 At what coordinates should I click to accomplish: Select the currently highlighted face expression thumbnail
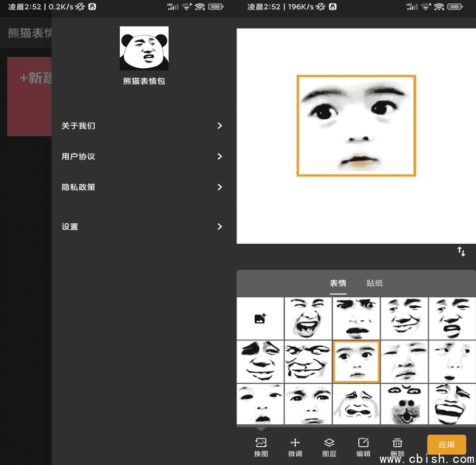(356, 361)
